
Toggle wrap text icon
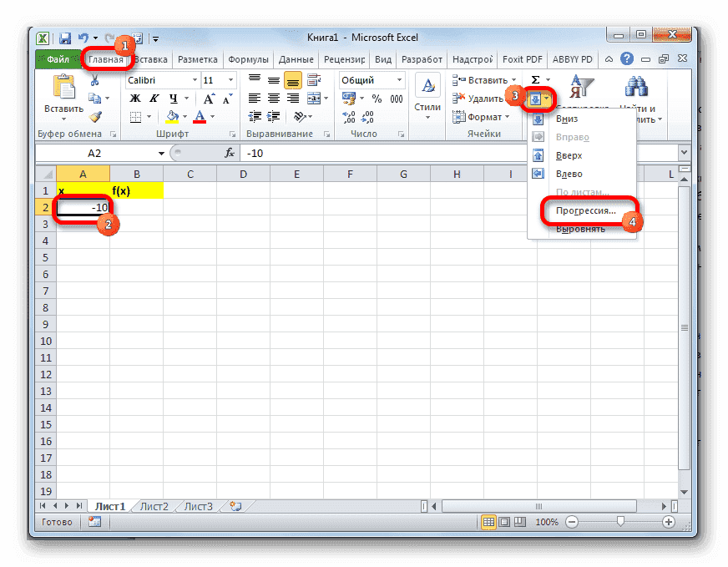(x=314, y=80)
